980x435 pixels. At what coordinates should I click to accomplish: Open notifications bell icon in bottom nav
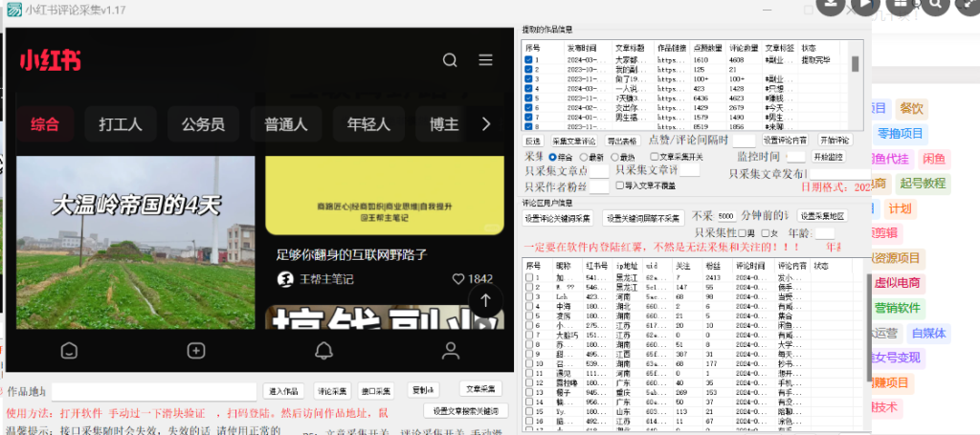point(323,351)
